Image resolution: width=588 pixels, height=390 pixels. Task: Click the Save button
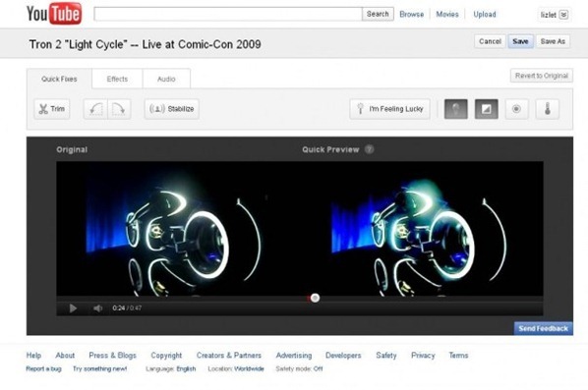click(x=520, y=41)
